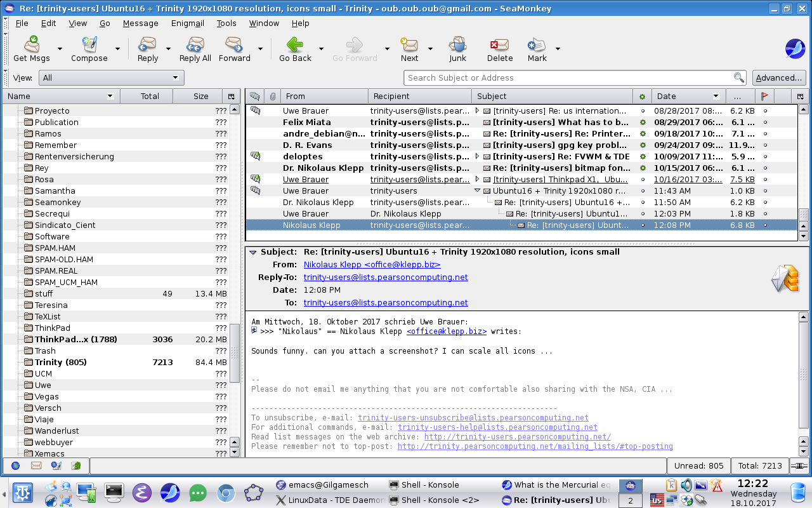The width and height of the screenshot is (812, 508).
Task: Toggle flag on Felix Miata message
Action: [765, 122]
